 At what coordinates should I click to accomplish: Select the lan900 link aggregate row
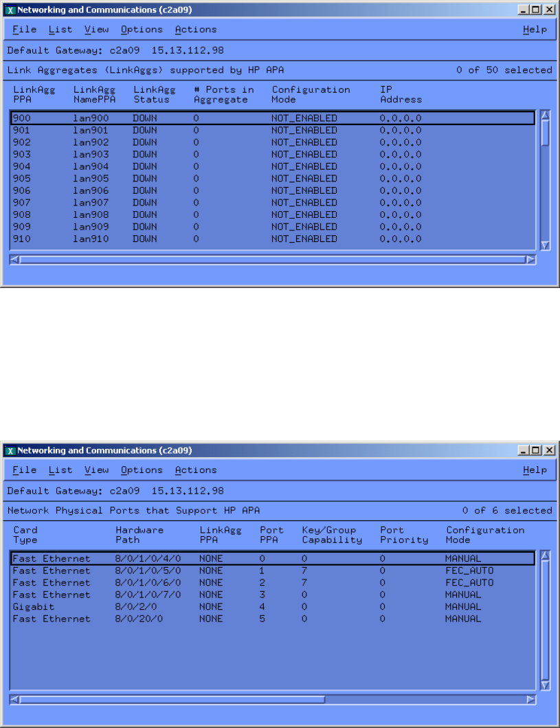(x=272, y=118)
